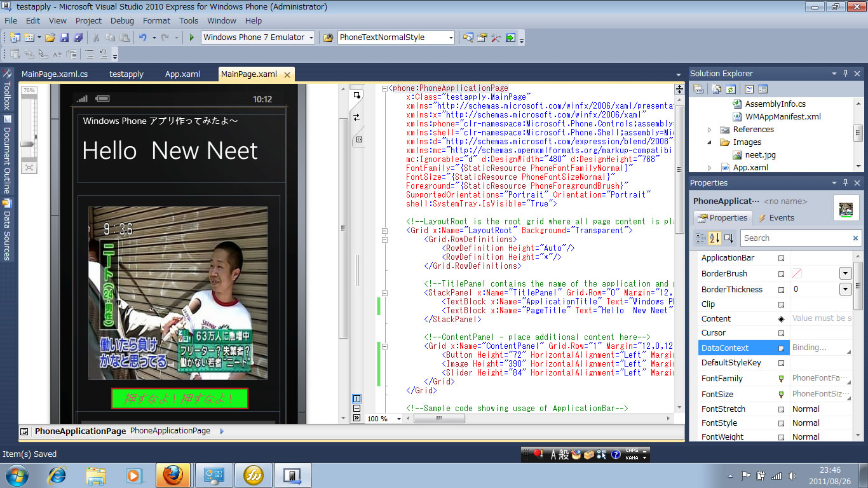This screenshot has width=868, height=488.
Task: Switch to horizontal split view
Action: (356, 409)
